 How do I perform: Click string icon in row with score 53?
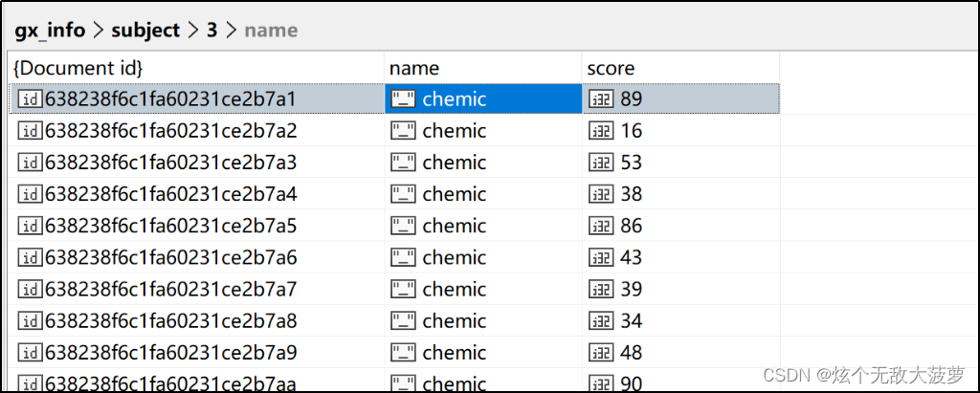click(x=403, y=163)
